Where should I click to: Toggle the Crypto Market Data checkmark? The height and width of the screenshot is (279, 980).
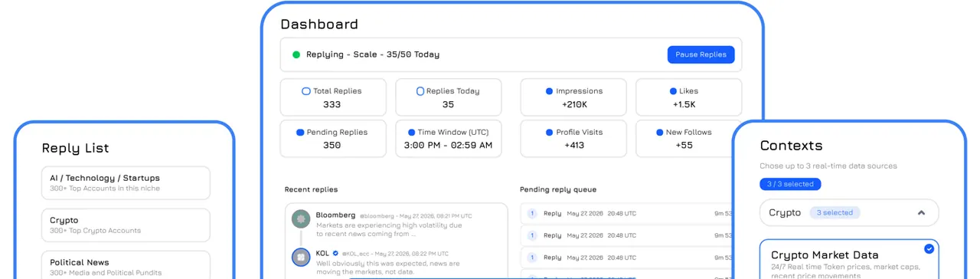click(929, 248)
